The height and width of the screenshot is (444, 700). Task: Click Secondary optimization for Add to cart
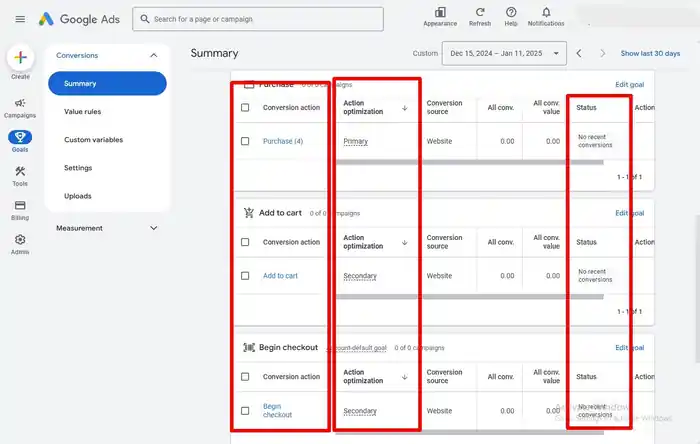(360, 276)
